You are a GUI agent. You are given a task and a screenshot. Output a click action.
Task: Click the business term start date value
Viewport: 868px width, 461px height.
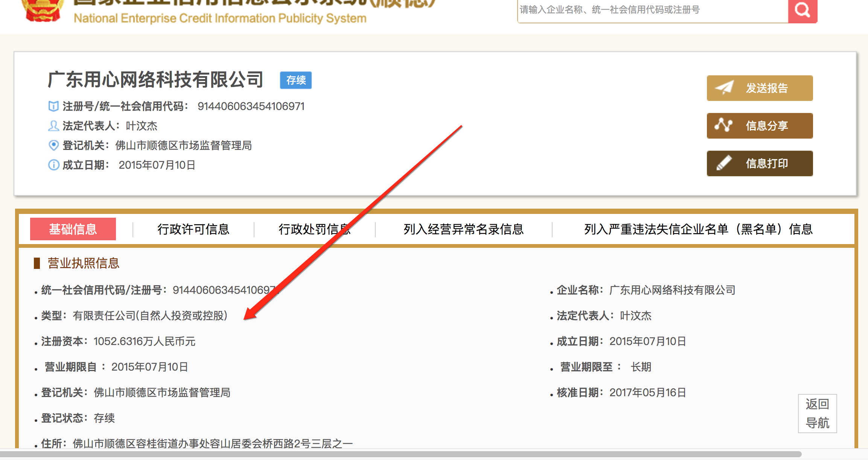[150, 367]
